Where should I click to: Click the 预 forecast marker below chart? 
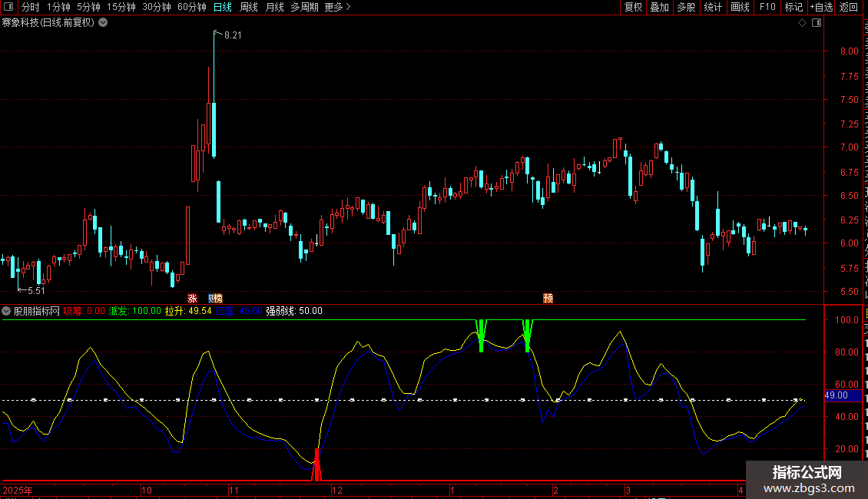[x=548, y=298]
